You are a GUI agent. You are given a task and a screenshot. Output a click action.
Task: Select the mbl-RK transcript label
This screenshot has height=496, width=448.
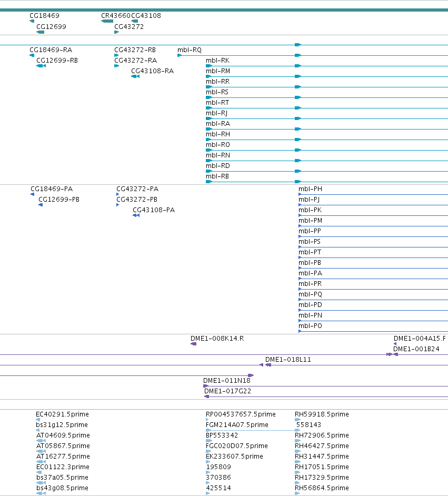217,61
